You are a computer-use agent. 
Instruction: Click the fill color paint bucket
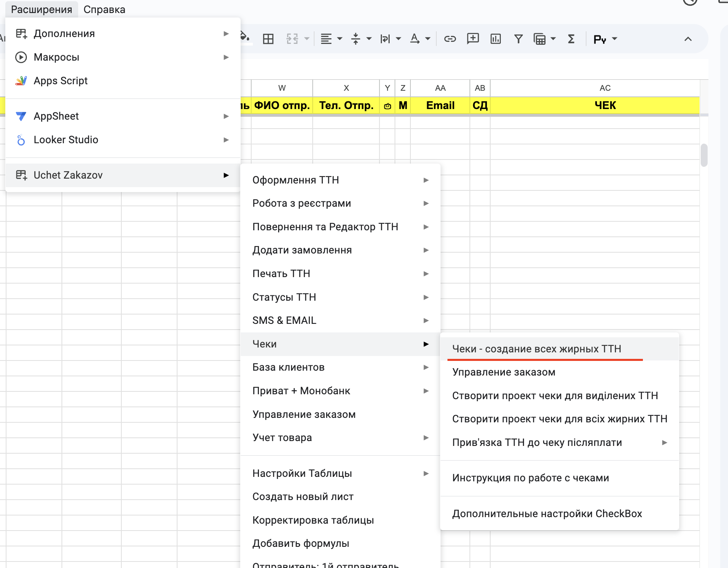[245, 37]
